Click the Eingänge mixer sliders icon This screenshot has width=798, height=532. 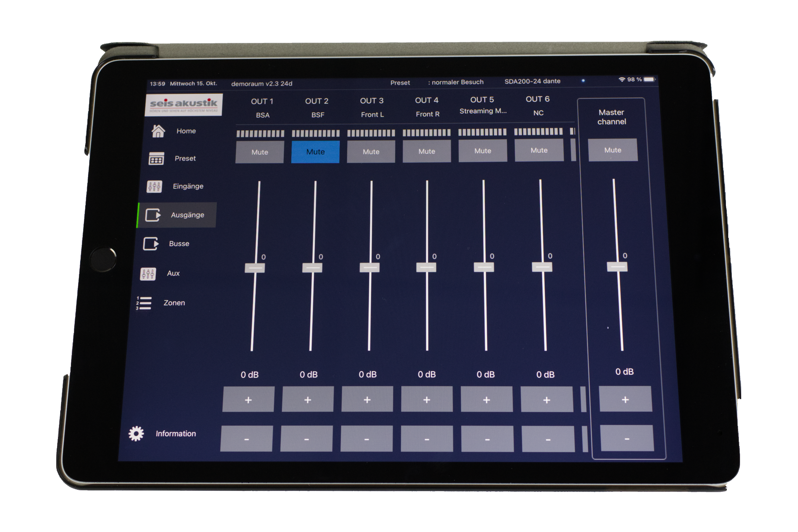(154, 186)
